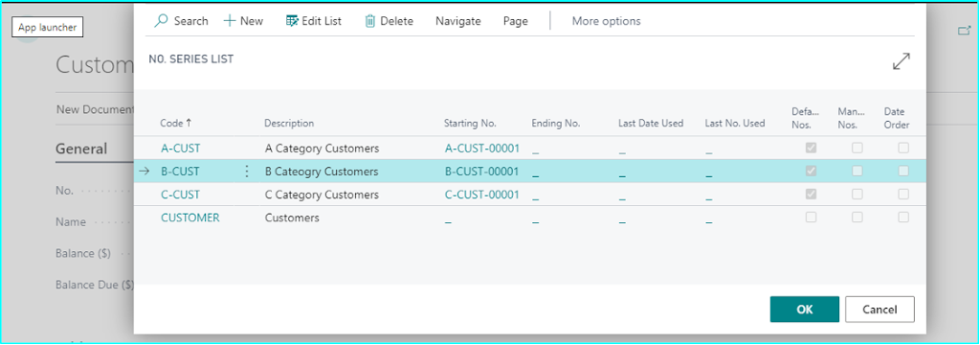Viewport: 980px width, 345px height.
Task: Expand the No. Series List dialog to full screen
Action: pos(902,60)
